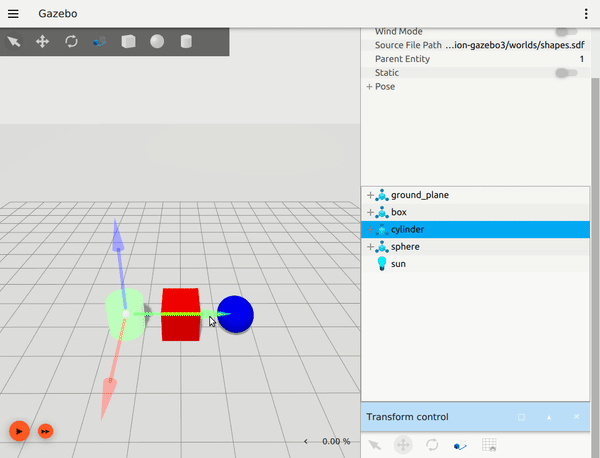The width and height of the screenshot is (600, 458).
Task: Click the ground_plane model icon
Action: tap(382, 195)
